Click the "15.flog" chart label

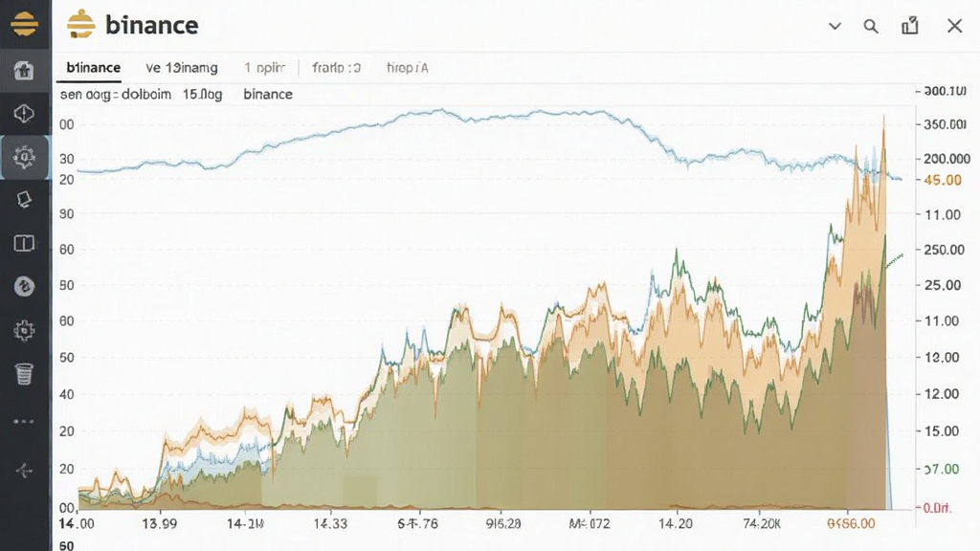click(202, 95)
